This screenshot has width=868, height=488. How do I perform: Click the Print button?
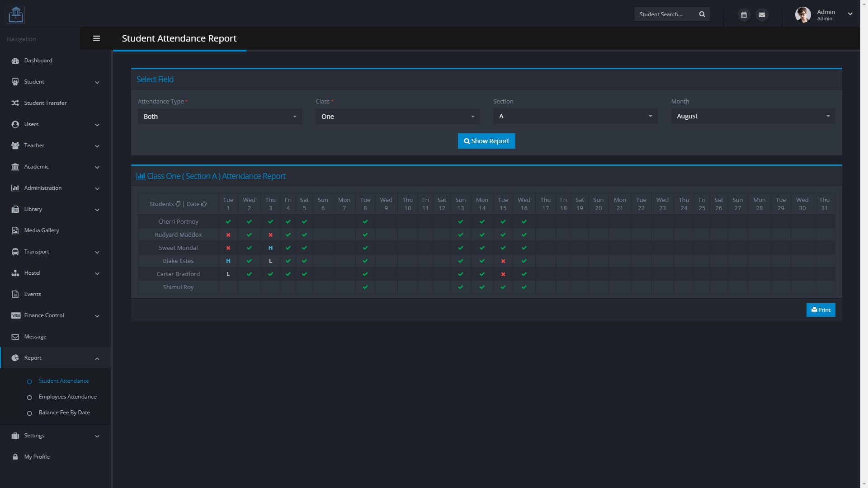coord(821,310)
